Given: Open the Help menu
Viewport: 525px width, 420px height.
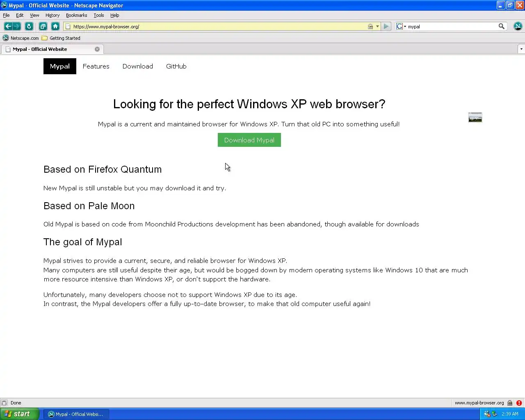Looking at the screenshot, I should 114,15.
